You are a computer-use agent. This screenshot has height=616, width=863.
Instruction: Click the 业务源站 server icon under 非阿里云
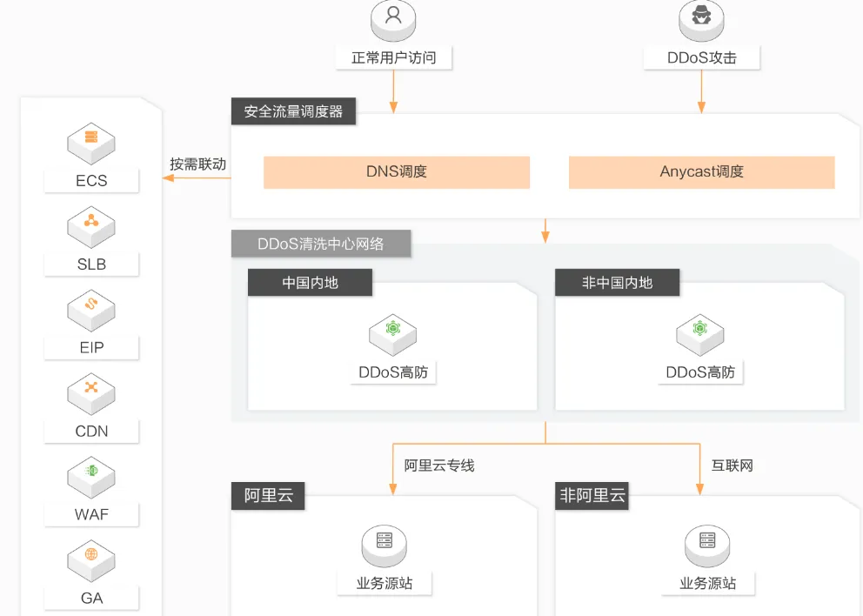tap(706, 545)
